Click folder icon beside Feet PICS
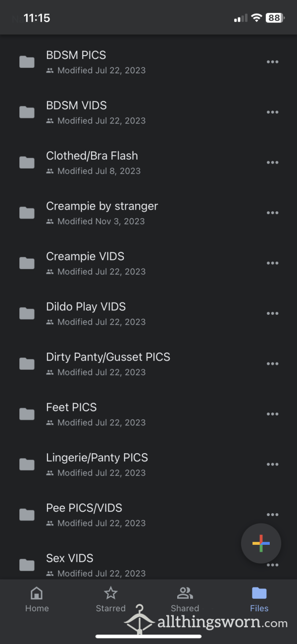The height and width of the screenshot is (644, 297). (27, 414)
